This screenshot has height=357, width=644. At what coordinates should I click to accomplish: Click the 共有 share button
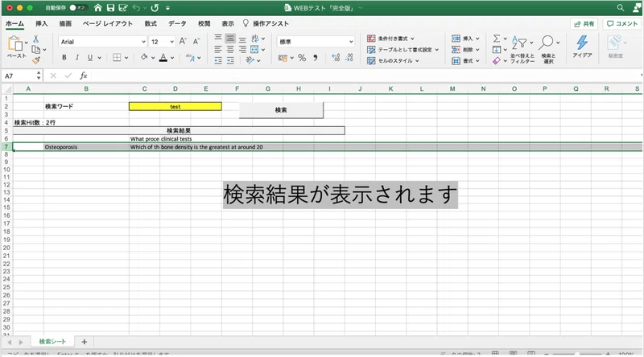(x=584, y=24)
